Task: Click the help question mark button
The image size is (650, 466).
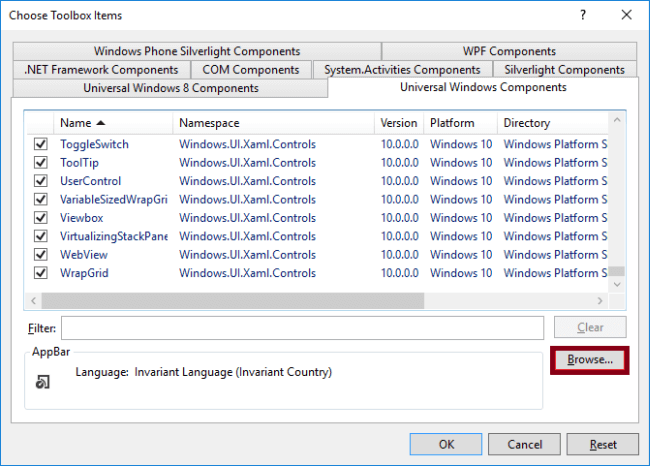Action: (583, 15)
